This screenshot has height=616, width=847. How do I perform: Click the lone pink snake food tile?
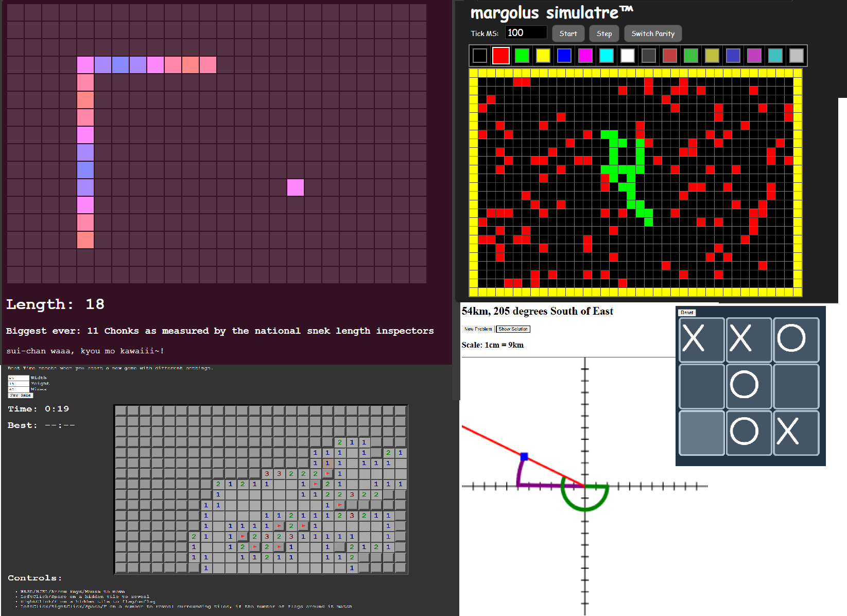[296, 187]
